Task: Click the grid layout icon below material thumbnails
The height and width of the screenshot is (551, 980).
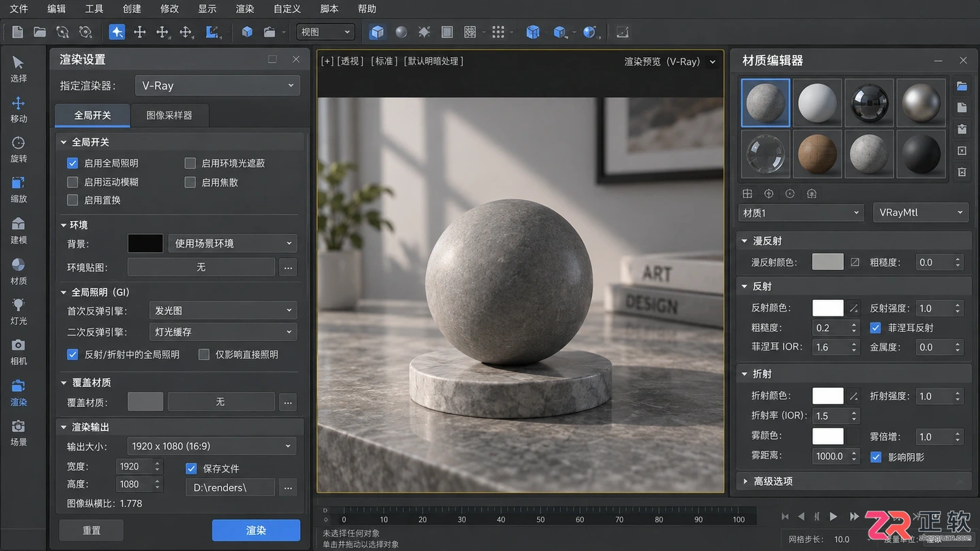Action: click(x=747, y=194)
